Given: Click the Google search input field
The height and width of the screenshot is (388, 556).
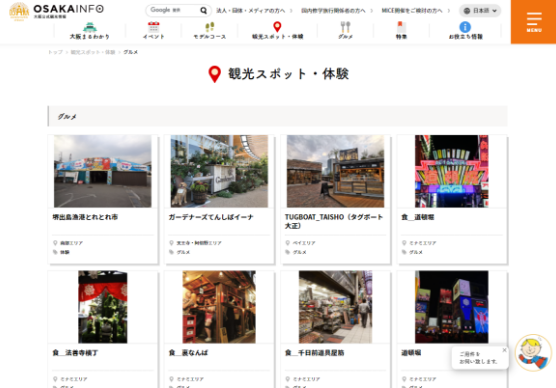Looking at the screenshot, I should tap(173, 10).
